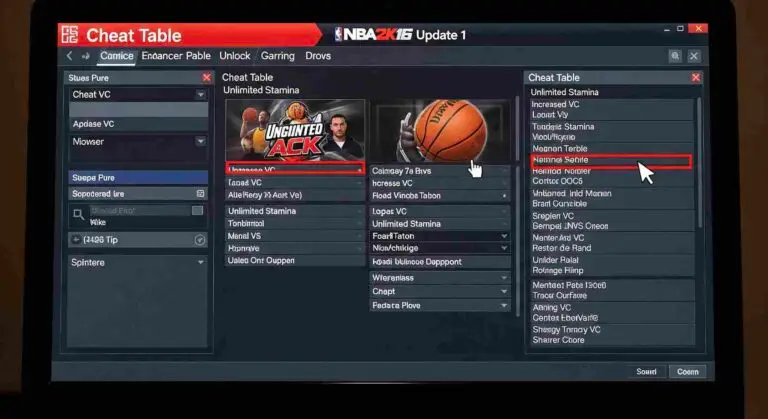Select Unlimited Stamina in the middle-left column

click(295, 211)
